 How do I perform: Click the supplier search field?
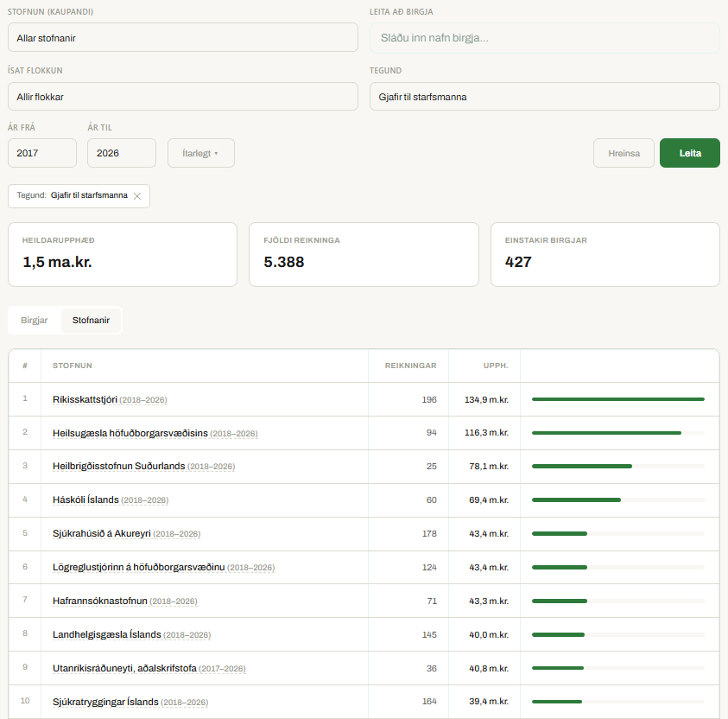click(545, 38)
